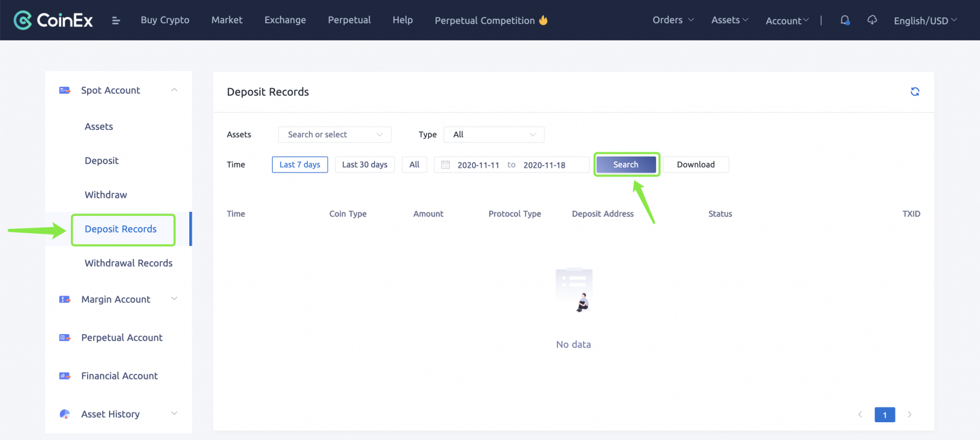Viewport: 980px width, 440px height.
Task: Expand the Margin Account section
Action: click(116, 299)
